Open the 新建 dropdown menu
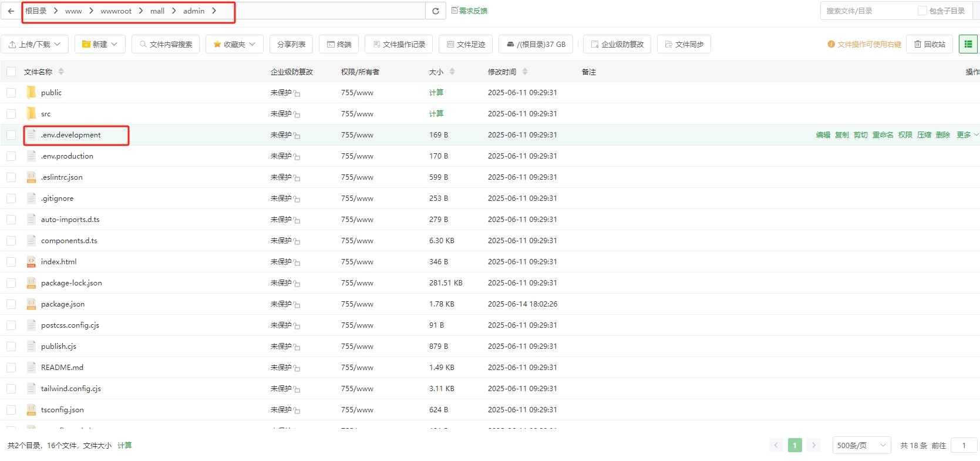This screenshot has width=980, height=461. pos(100,44)
